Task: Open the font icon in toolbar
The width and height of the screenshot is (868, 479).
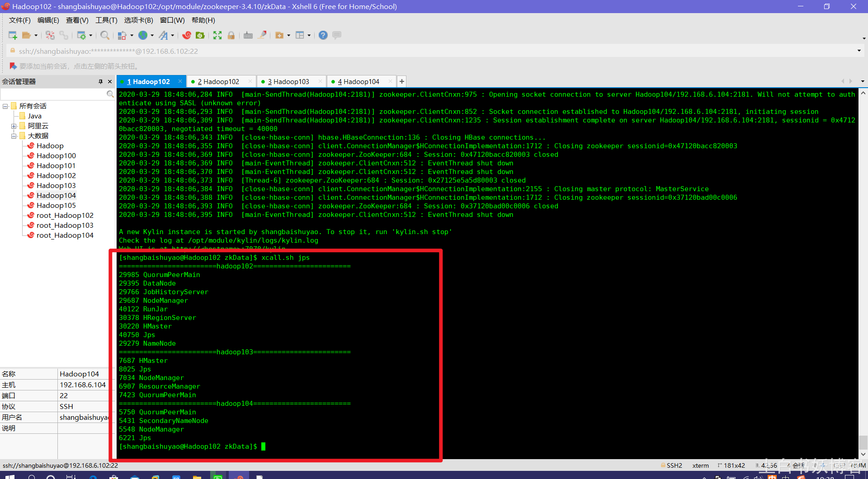Action: click(163, 35)
